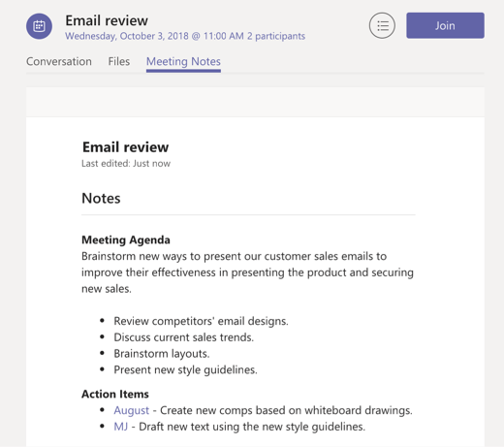Click the August mention link
This screenshot has width=504, height=447.
(131, 410)
